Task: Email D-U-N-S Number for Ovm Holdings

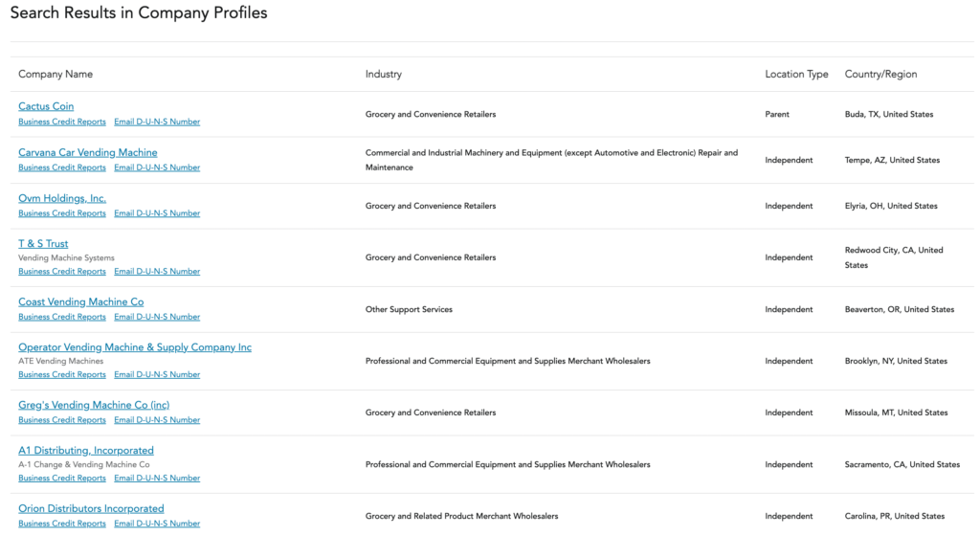Action: coord(157,213)
